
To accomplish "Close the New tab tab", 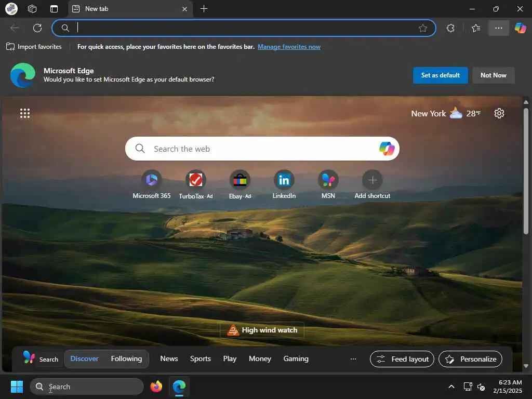I will click(x=184, y=9).
